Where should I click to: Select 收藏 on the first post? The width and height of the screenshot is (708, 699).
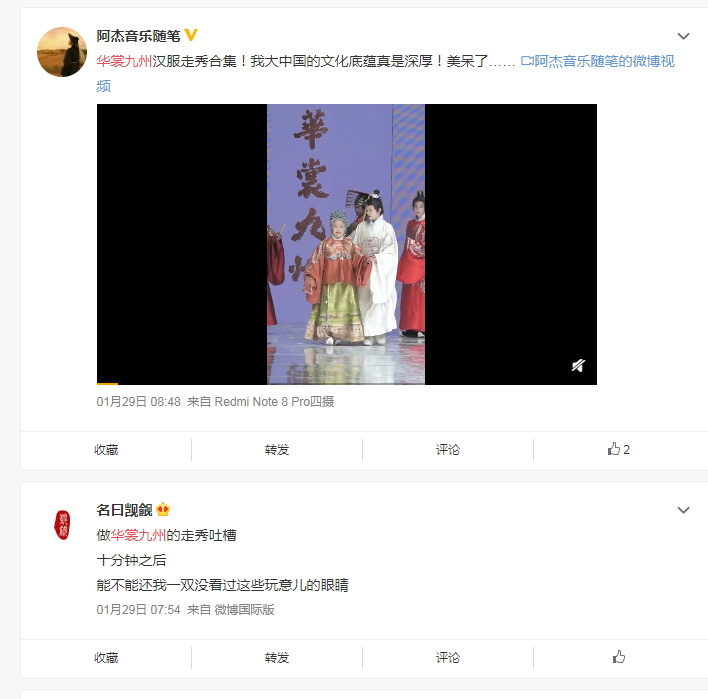(x=106, y=450)
